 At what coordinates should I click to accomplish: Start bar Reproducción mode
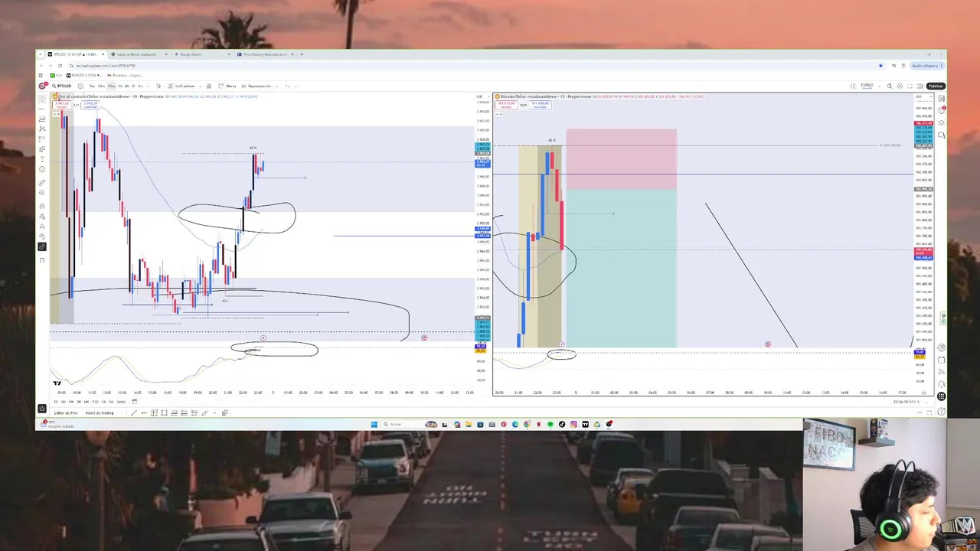(257, 86)
